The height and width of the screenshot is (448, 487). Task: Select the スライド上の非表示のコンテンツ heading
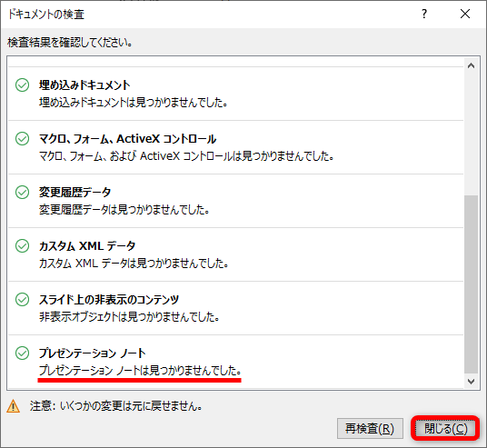click(x=109, y=300)
